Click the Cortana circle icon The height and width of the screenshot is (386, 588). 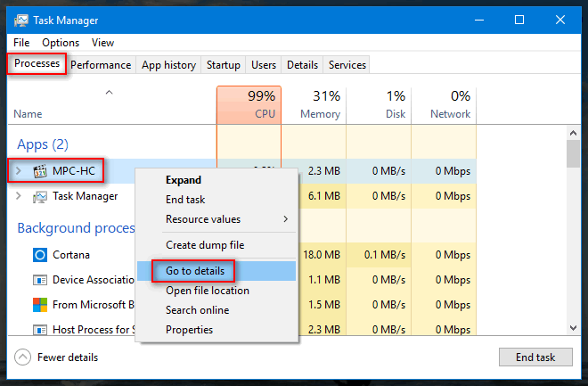[40, 255]
